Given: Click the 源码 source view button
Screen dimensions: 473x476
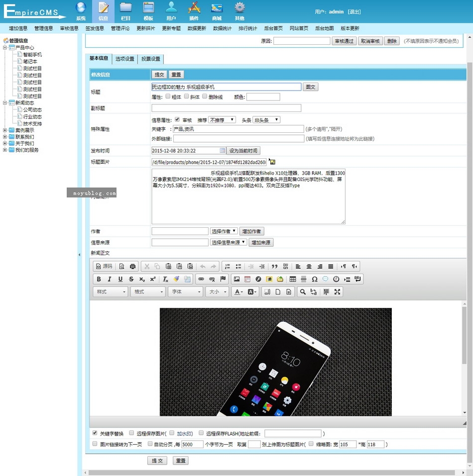Looking at the screenshot, I should coord(104,266).
